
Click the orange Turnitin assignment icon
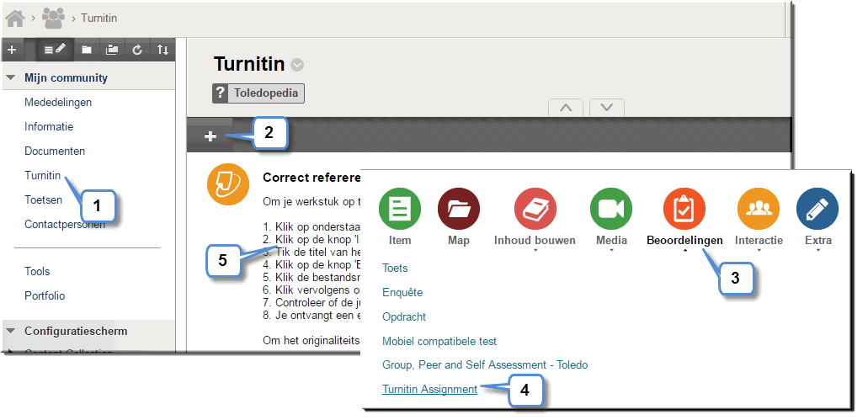coord(227,184)
